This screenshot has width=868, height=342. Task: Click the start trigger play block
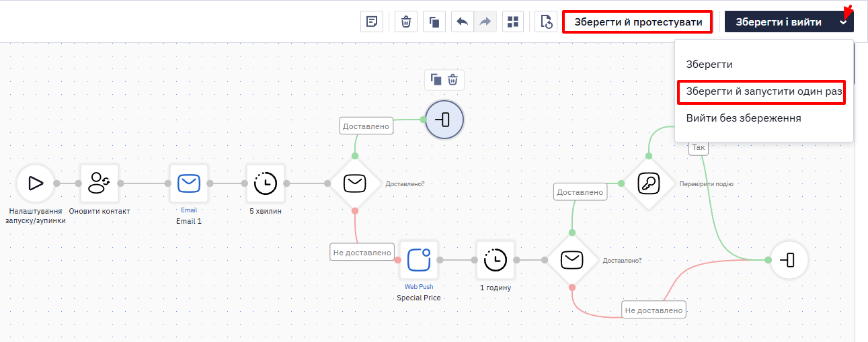[35, 183]
